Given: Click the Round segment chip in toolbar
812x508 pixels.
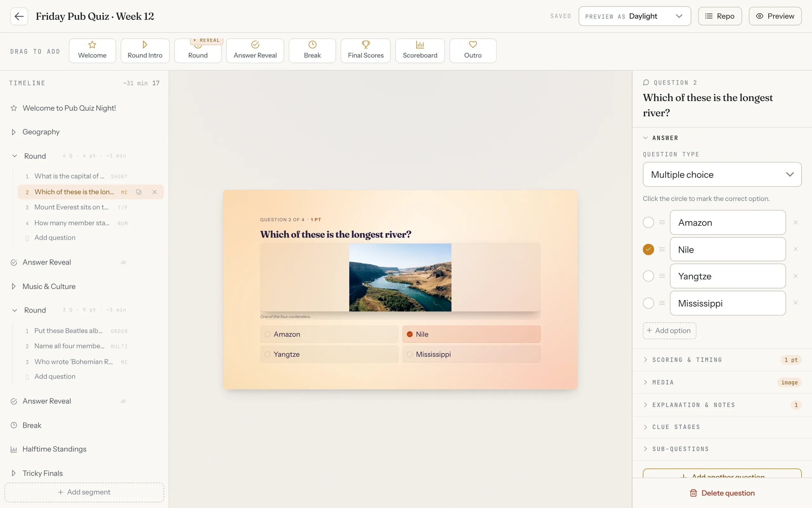Looking at the screenshot, I should (x=198, y=51).
